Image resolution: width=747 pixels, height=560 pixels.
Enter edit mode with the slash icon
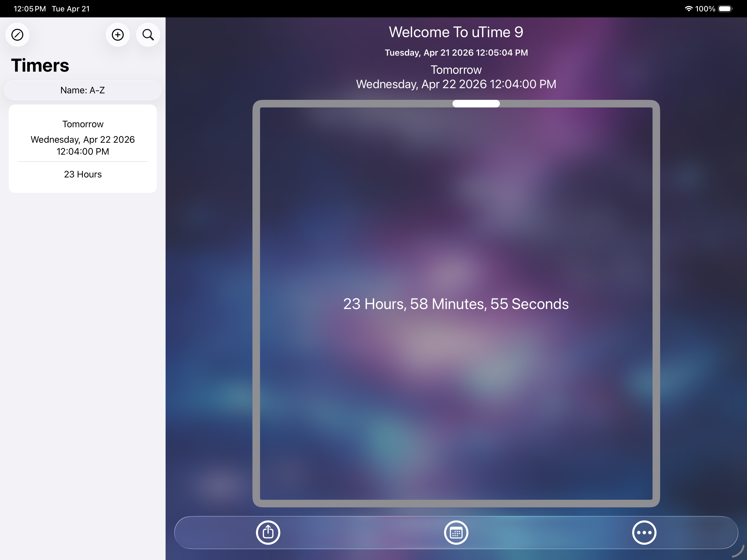(17, 34)
